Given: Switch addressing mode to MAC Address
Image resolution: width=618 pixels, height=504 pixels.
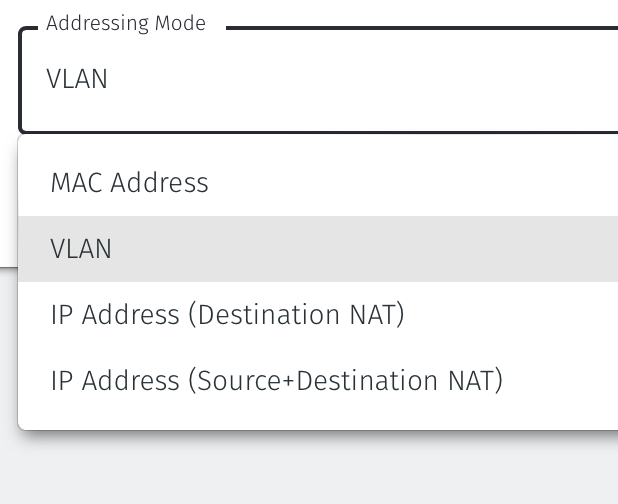Looking at the screenshot, I should click(x=129, y=183).
